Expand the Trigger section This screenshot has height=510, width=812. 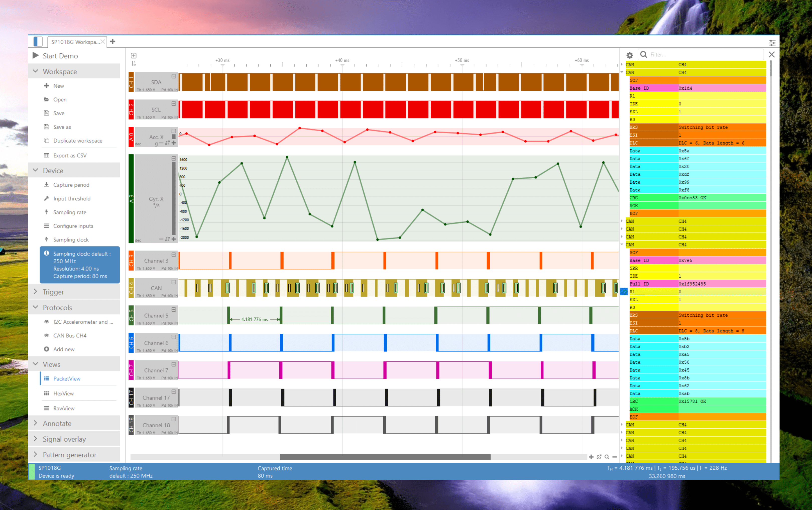[x=53, y=292]
